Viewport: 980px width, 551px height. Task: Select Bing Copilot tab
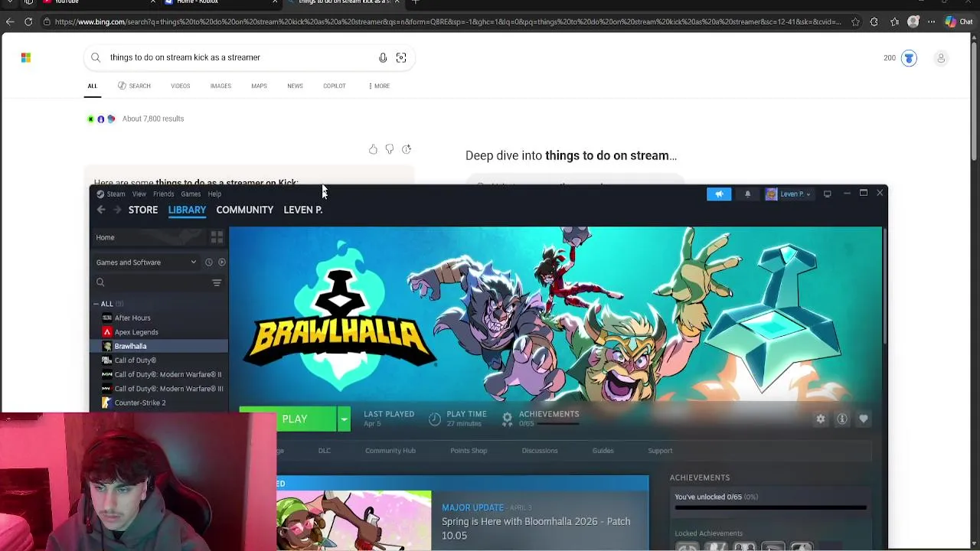[335, 86]
